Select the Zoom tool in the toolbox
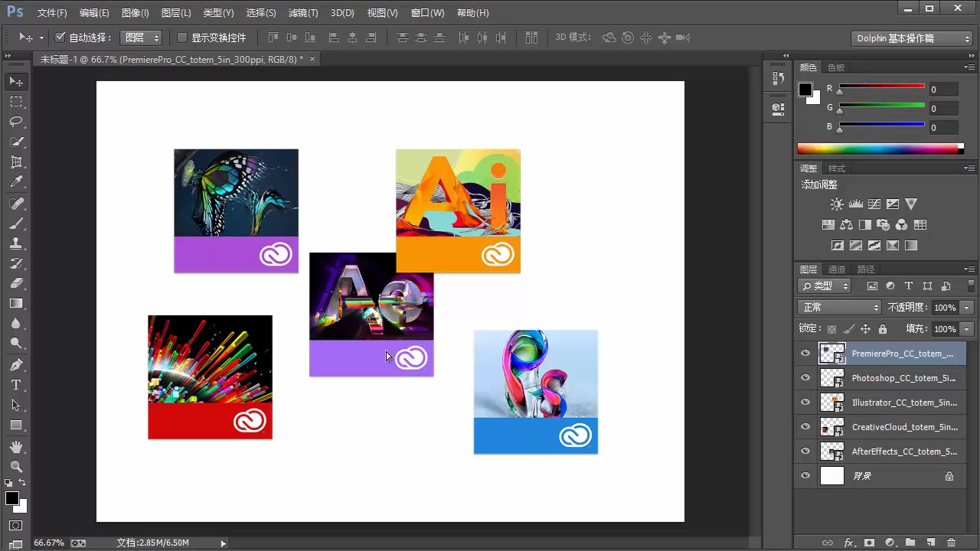This screenshot has height=551, width=980. pyautogui.click(x=16, y=466)
